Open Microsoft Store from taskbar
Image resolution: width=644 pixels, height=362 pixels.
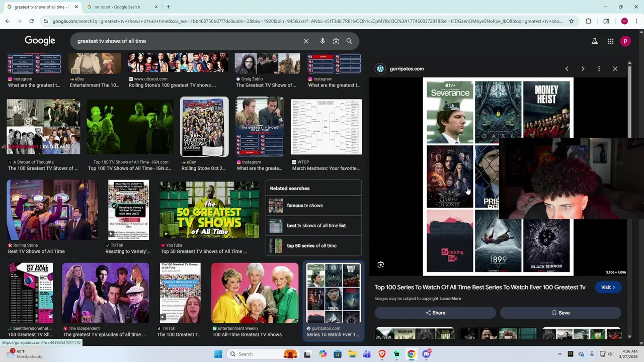[x=338, y=354]
